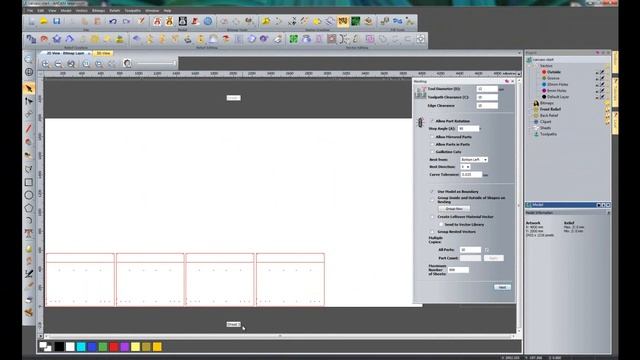The image size is (640, 360).
Task: Click the bitmap contrast slider track
Action: point(156,63)
